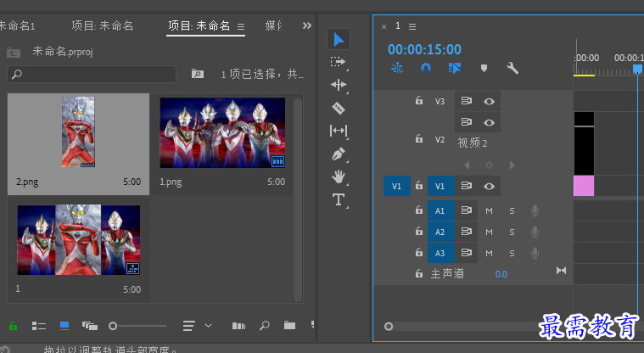Toggle project writable lock icon
644x353 pixels.
pos(13,326)
